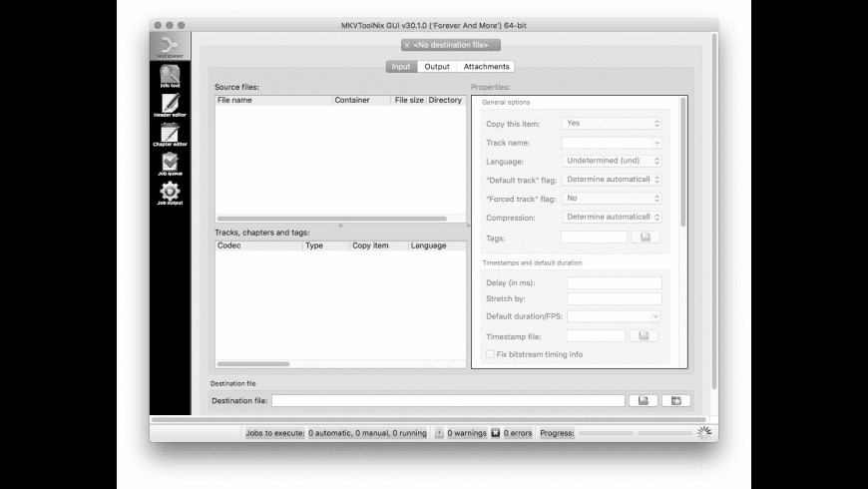Focus the Timestamp file field
The image size is (868, 489).
(596, 335)
